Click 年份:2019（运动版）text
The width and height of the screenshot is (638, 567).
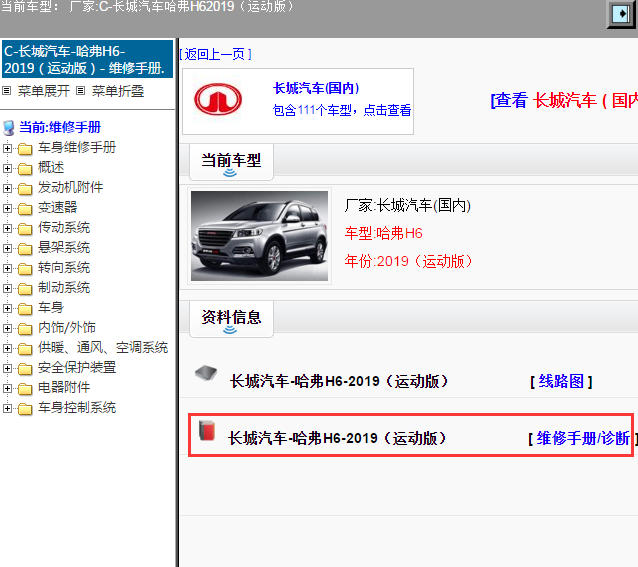408,261
